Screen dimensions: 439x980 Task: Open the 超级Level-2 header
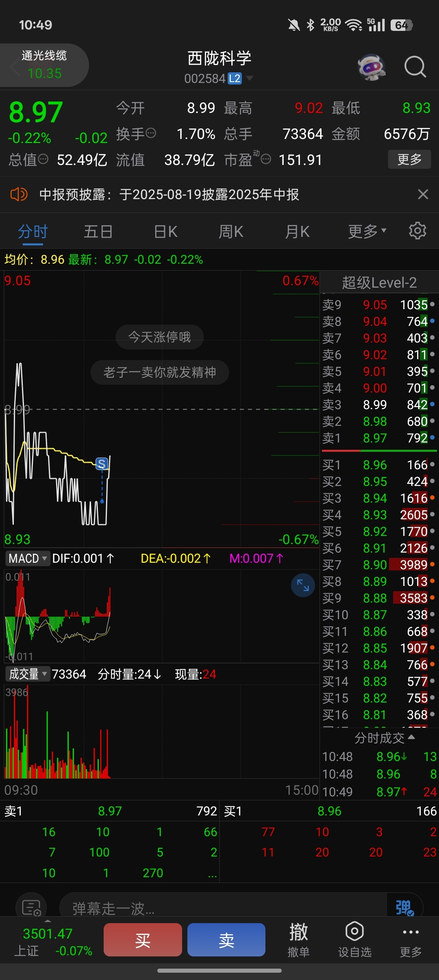[x=379, y=282]
